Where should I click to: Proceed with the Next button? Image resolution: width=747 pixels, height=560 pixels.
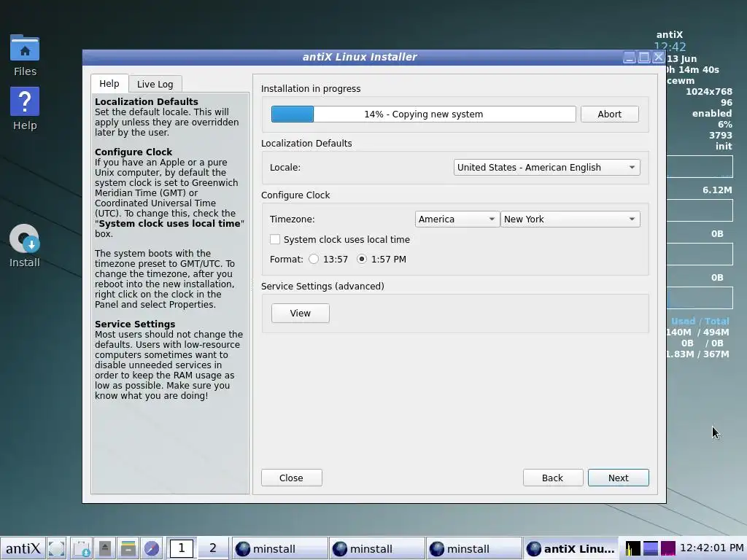[619, 478]
